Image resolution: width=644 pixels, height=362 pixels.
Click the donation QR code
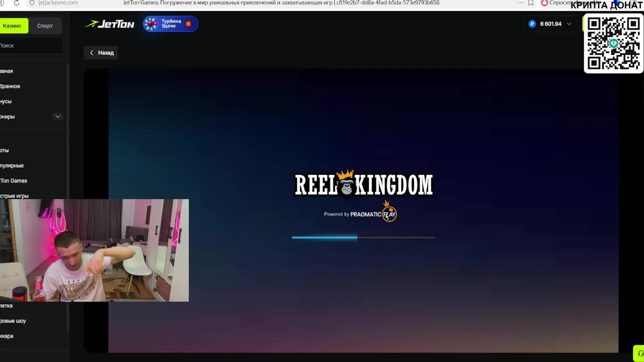(613, 44)
